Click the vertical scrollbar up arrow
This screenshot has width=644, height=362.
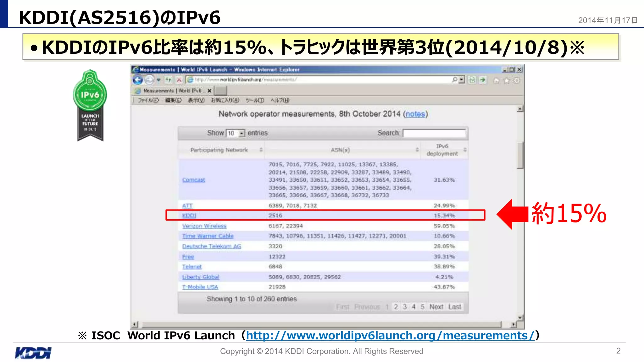(x=520, y=109)
